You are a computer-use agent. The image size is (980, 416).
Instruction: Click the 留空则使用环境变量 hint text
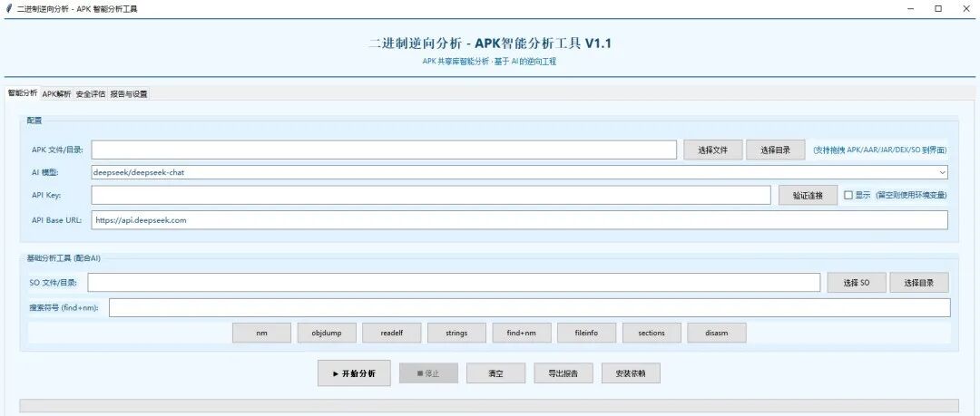[x=911, y=195]
